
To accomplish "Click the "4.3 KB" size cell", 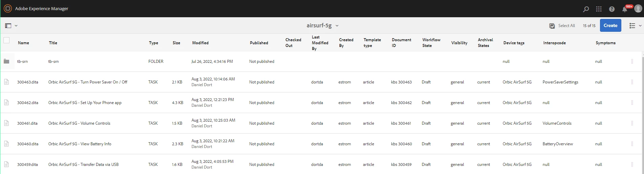I will (177, 103).
